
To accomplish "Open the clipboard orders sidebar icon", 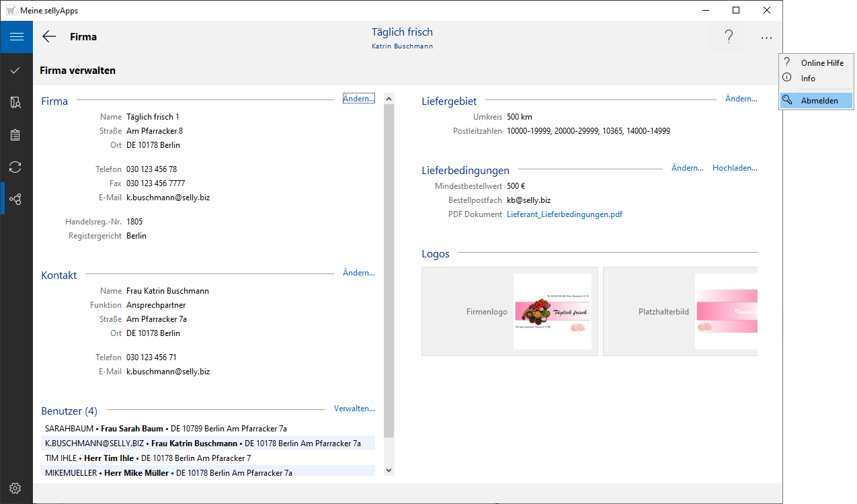I will tap(16, 135).
